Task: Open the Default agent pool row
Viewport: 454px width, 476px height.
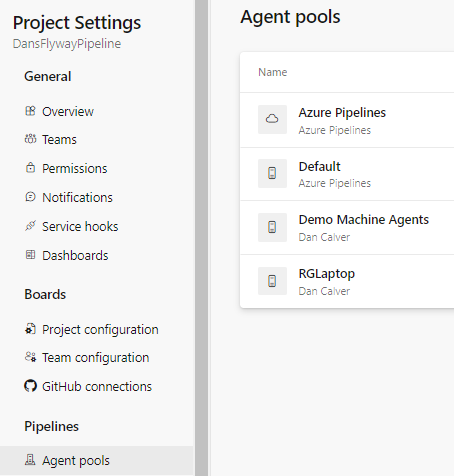Action: 347,174
